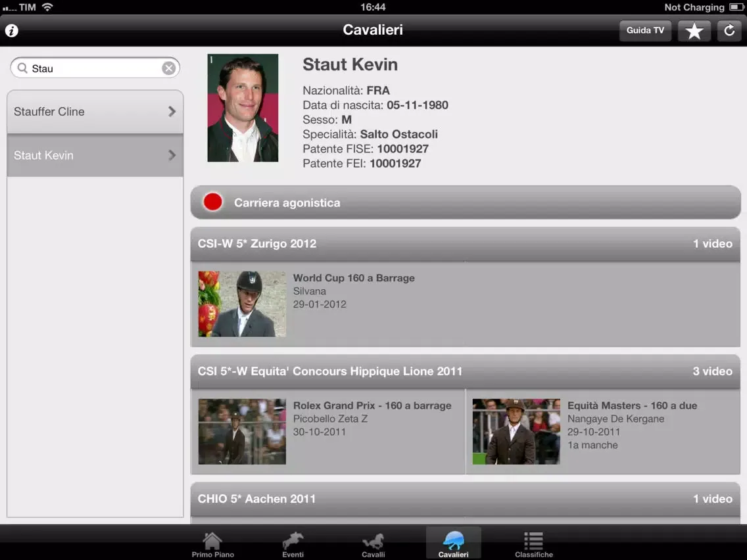Screen dimensions: 747x560
Task: Expand the Stauffer Cline row chevron
Action: pyautogui.click(x=172, y=112)
